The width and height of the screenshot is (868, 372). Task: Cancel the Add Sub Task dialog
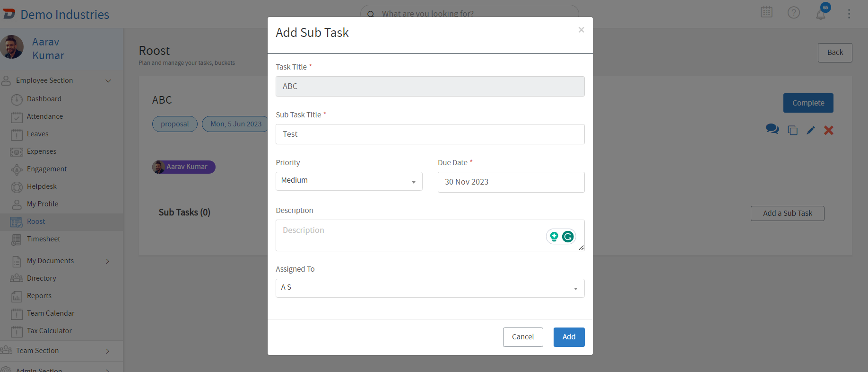point(522,337)
